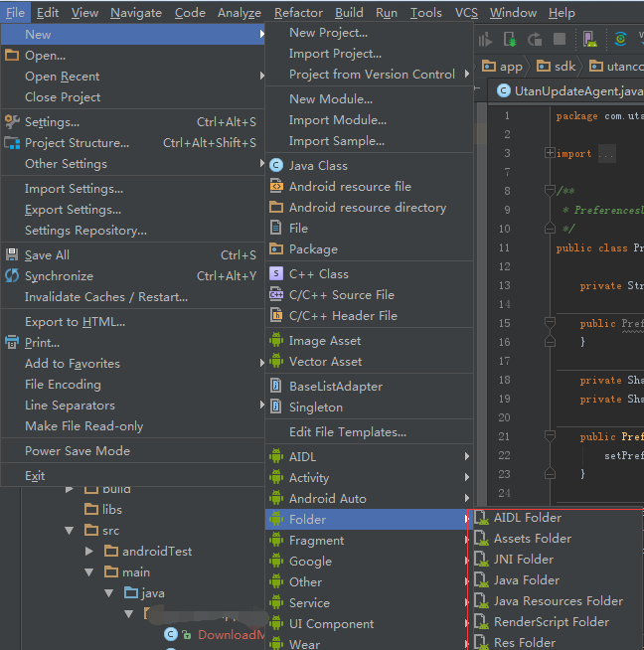The image size is (644, 650).
Task: Open the Refactor menu in menu bar
Action: tap(298, 13)
